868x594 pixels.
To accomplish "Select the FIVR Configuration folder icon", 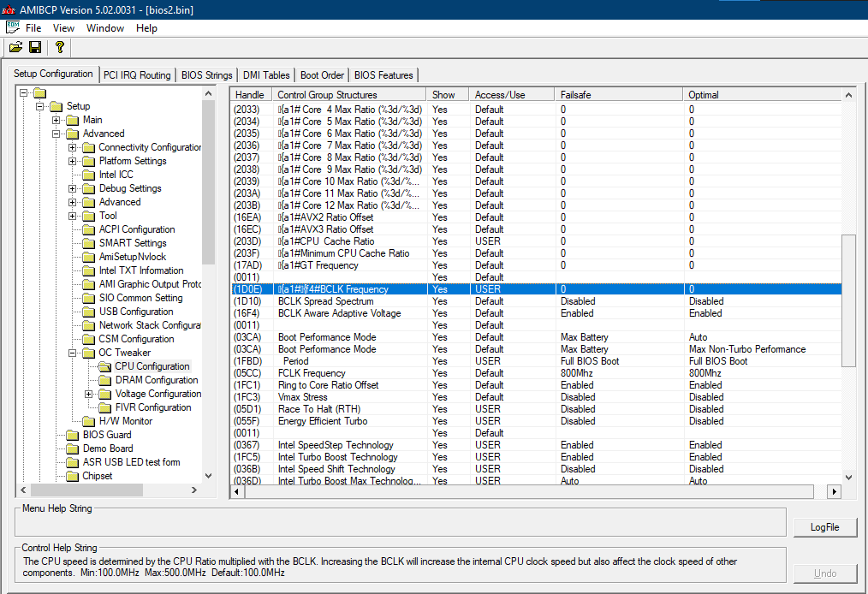I will 104,407.
